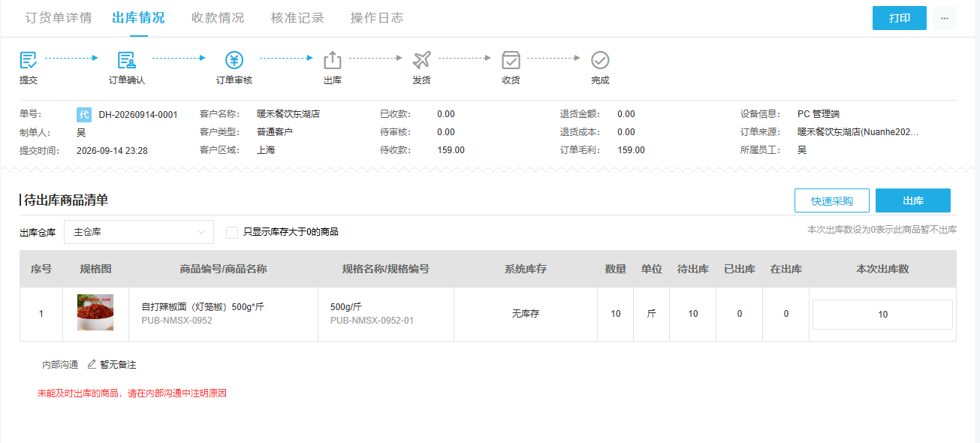Click the 完成 checkmark icon
This screenshot has height=443, width=980.
tap(600, 60)
